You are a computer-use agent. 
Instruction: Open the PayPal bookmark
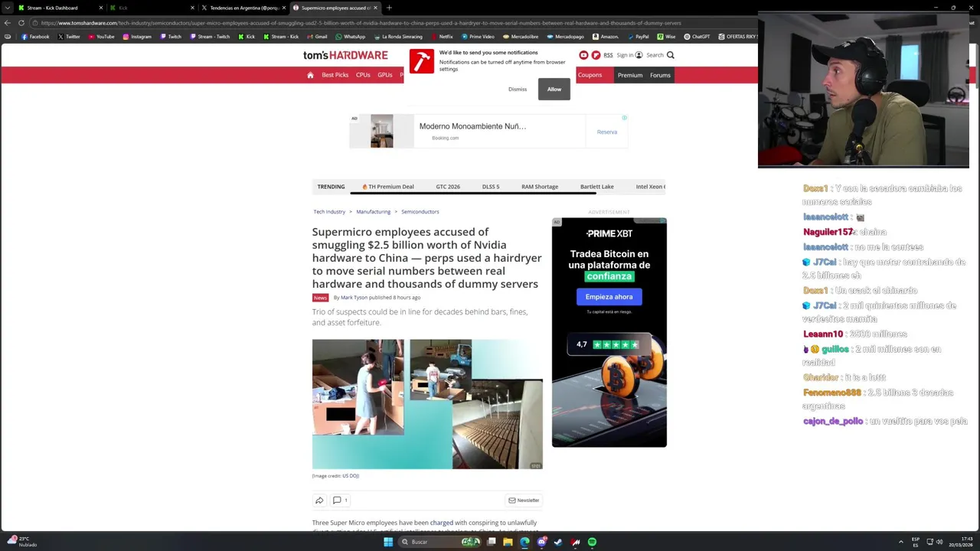(x=638, y=37)
